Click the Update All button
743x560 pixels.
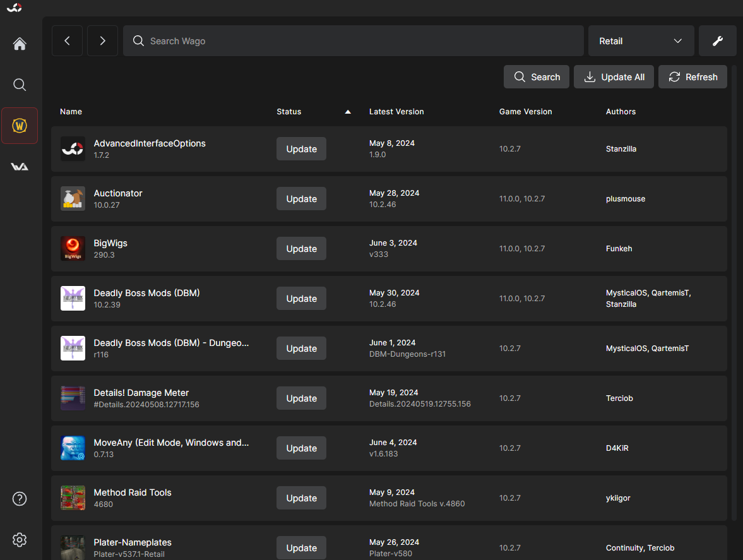point(614,77)
